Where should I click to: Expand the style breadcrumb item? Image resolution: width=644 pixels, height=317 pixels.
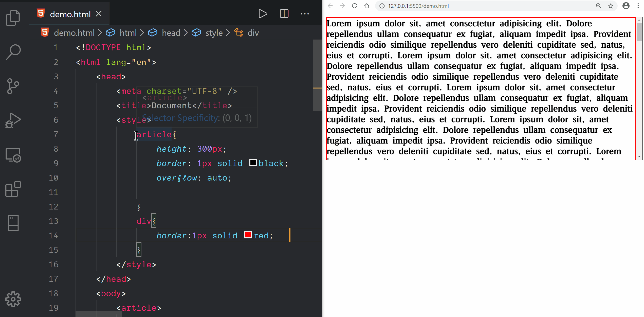click(214, 33)
